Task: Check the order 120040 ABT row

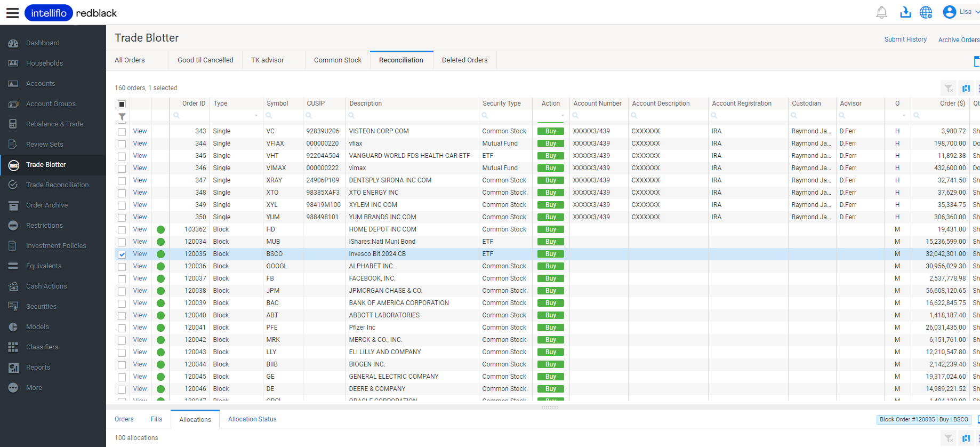Action: pos(122,316)
